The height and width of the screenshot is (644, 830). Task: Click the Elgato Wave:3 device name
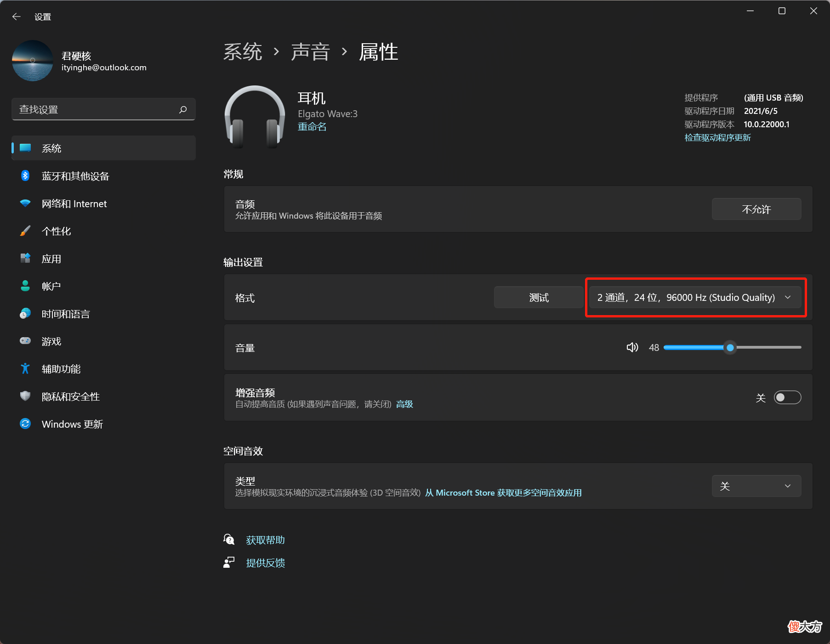coord(328,113)
